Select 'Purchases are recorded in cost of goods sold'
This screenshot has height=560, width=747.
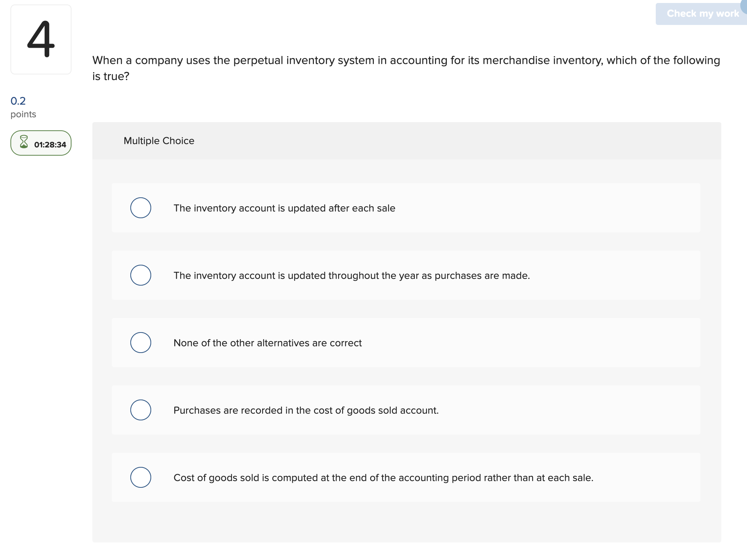(140, 410)
